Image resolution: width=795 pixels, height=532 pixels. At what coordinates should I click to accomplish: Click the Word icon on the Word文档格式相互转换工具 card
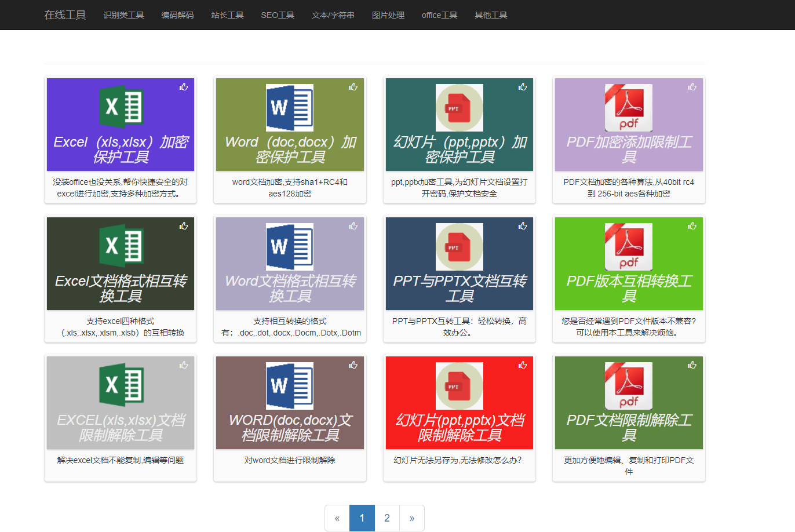tap(290, 246)
